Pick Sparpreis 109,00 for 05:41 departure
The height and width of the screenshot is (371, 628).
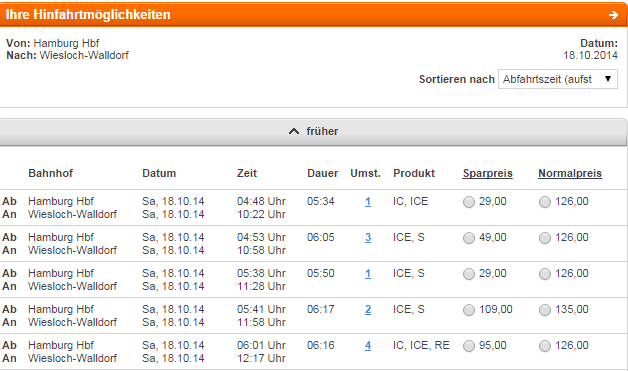click(x=469, y=310)
